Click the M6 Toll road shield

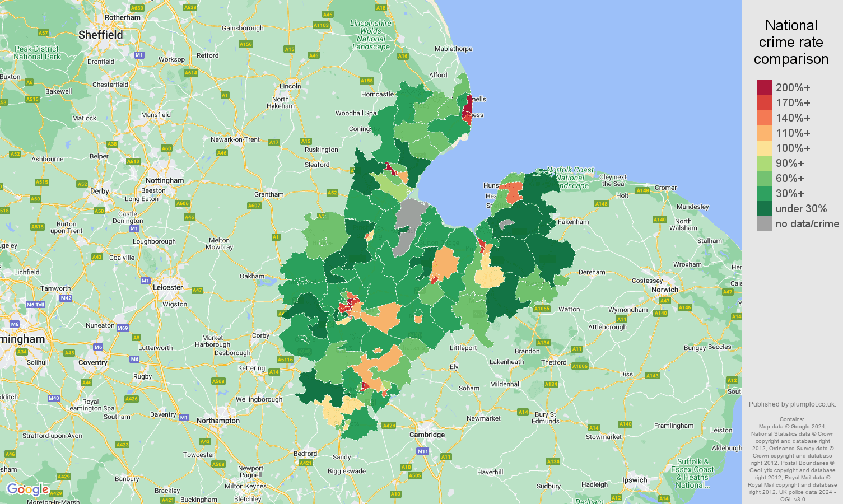point(35,305)
